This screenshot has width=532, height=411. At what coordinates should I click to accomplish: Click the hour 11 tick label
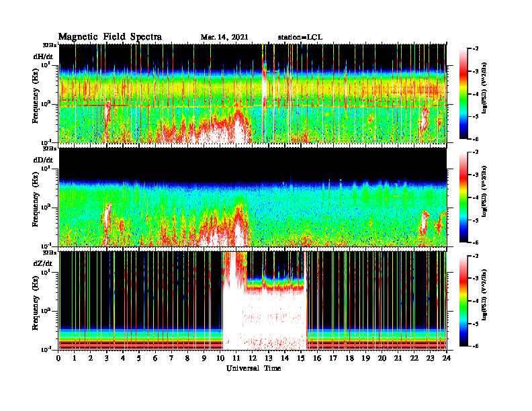[236, 358]
